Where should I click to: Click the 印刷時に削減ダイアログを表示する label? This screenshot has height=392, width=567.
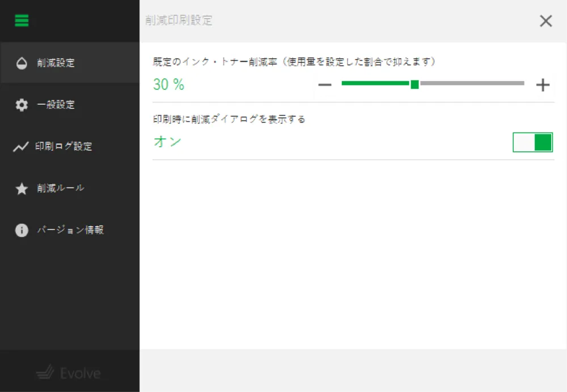[x=229, y=119]
